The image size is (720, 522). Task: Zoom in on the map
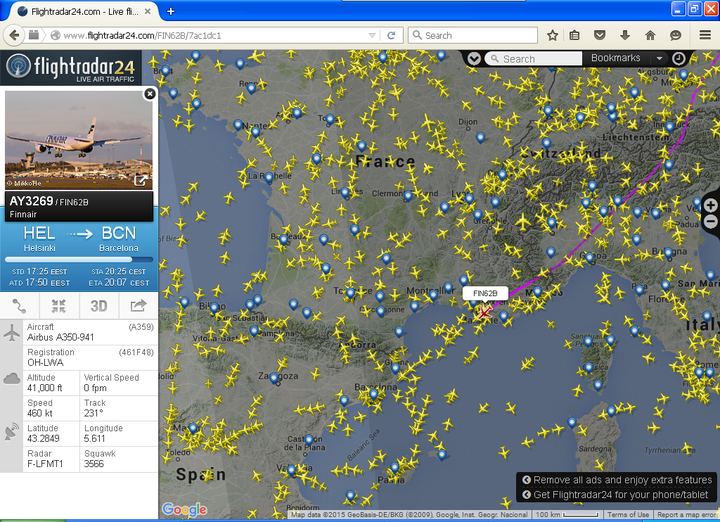click(x=711, y=205)
